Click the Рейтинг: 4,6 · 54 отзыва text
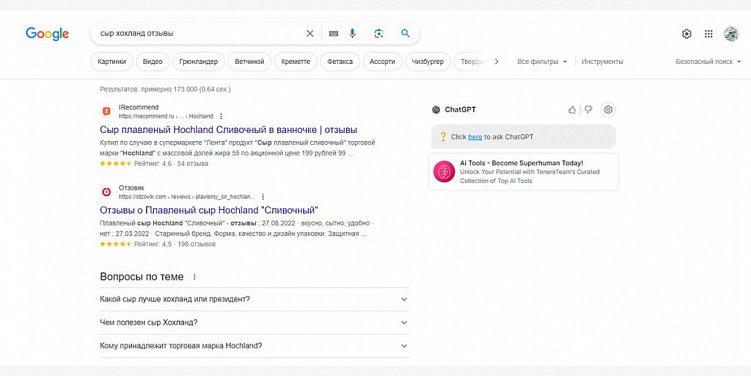Image resolution: width=751 pixels, height=376 pixels. point(171,164)
